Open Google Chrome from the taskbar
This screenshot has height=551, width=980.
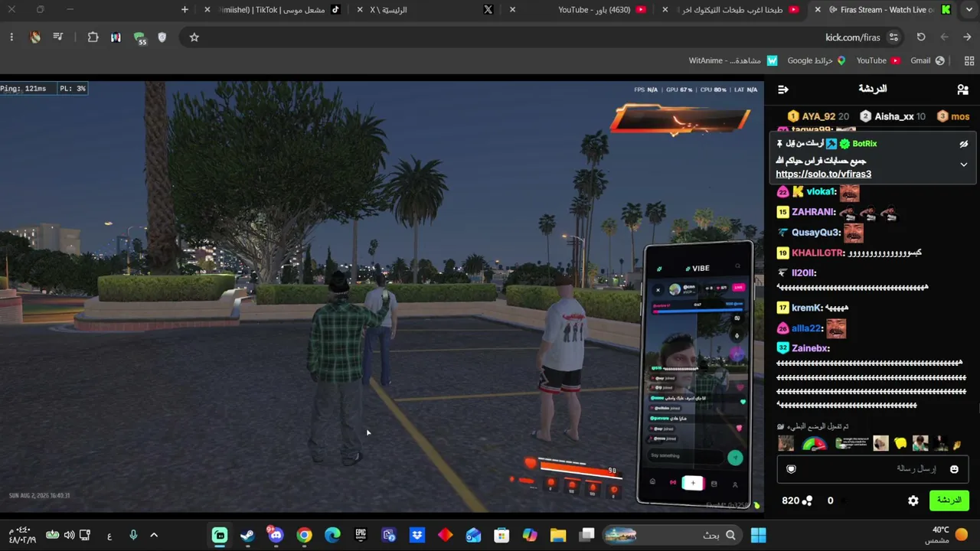click(x=304, y=535)
